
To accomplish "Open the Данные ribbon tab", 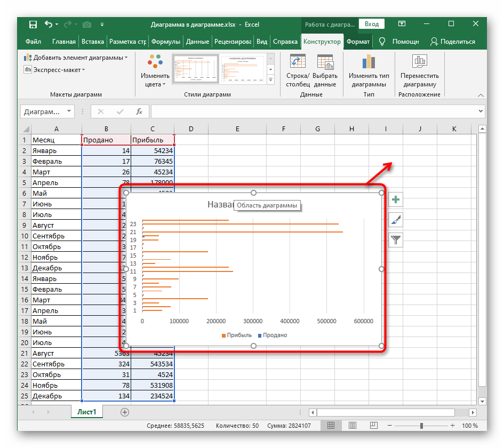I will point(197,42).
